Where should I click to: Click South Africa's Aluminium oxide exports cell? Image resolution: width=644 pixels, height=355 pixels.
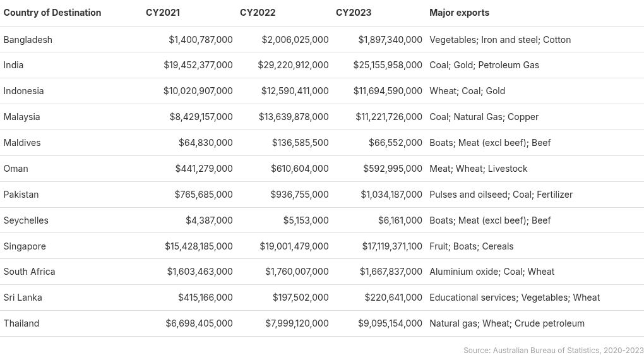point(491,272)
